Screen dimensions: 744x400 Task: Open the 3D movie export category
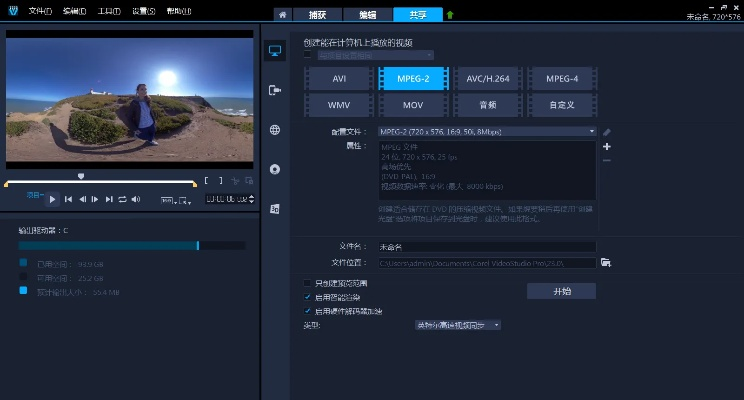(x=275, y=208)
